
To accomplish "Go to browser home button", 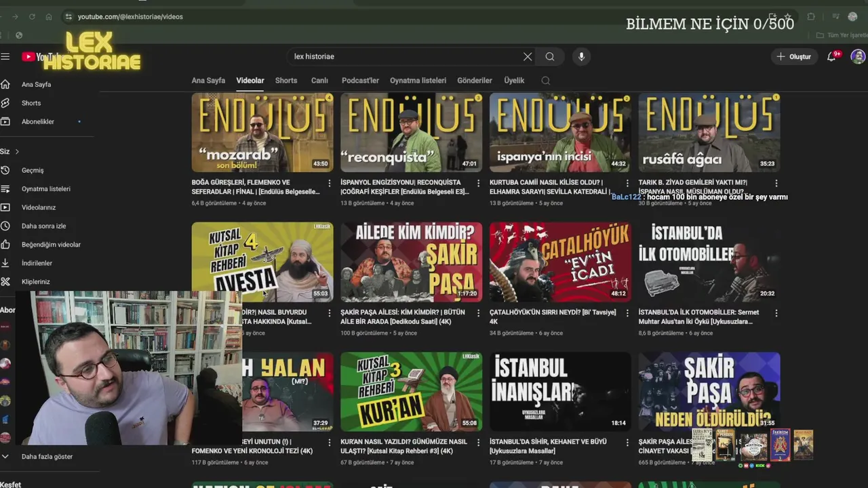I will point(48,16).
